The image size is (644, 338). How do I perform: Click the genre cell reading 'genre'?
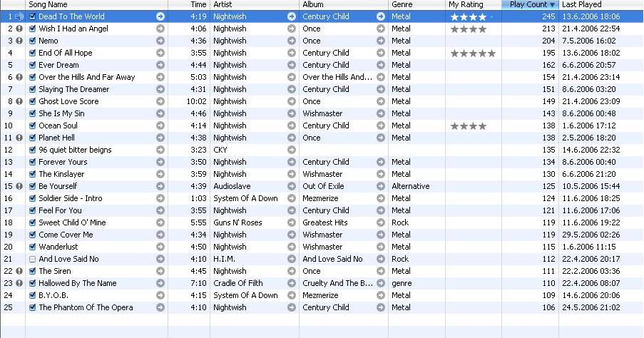coord(402,283)
